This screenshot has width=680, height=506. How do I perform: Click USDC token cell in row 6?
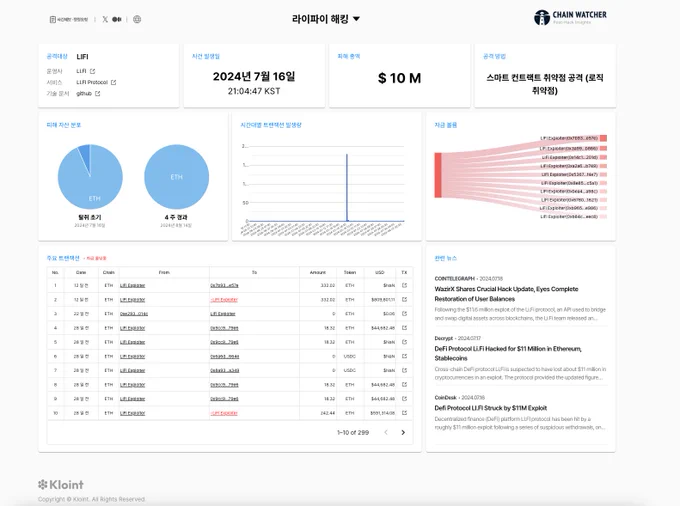[x=350, y=356]
